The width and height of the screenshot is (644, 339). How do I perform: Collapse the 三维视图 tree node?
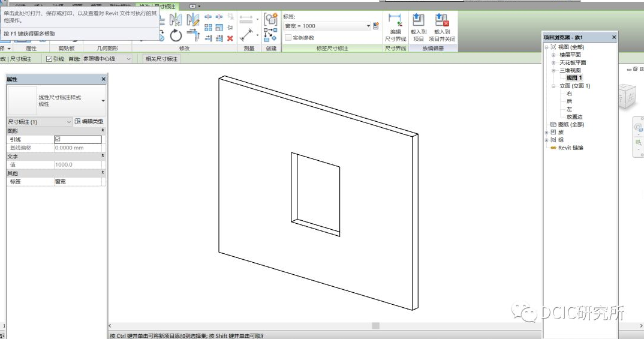click(x=553, y=70)
